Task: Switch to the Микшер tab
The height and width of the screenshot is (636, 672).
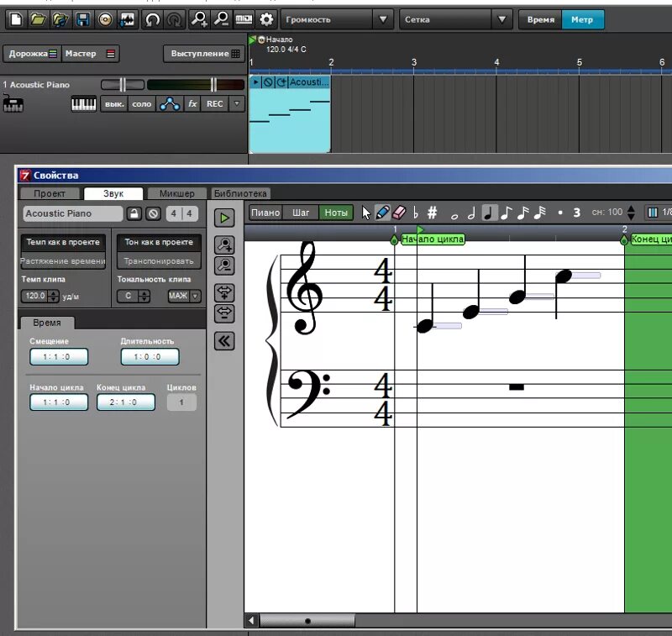Action: 177,193
